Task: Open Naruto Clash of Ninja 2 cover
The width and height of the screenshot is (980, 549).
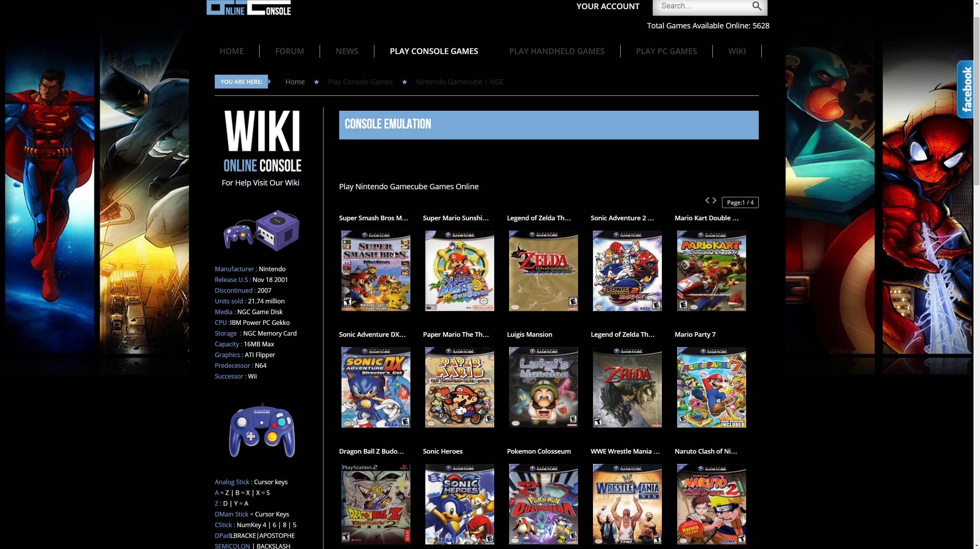Action: 711,504
